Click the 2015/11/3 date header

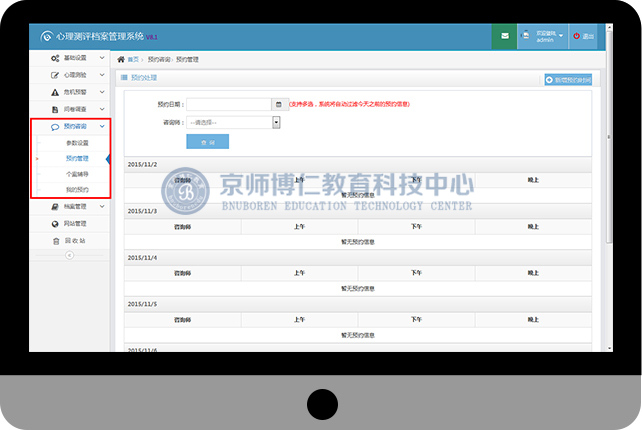[142, 211]
